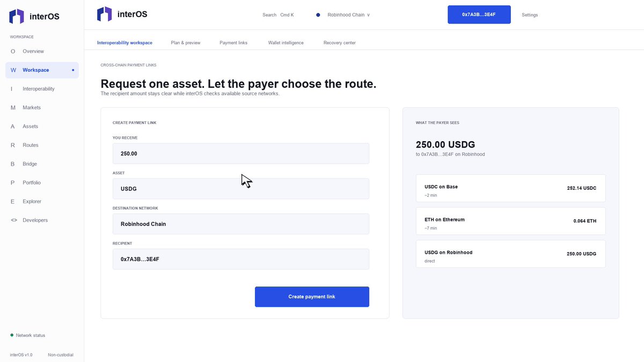The image size is (644, 362).
Task: Click the 'Non-custodial' footer text
Action: 61,355
